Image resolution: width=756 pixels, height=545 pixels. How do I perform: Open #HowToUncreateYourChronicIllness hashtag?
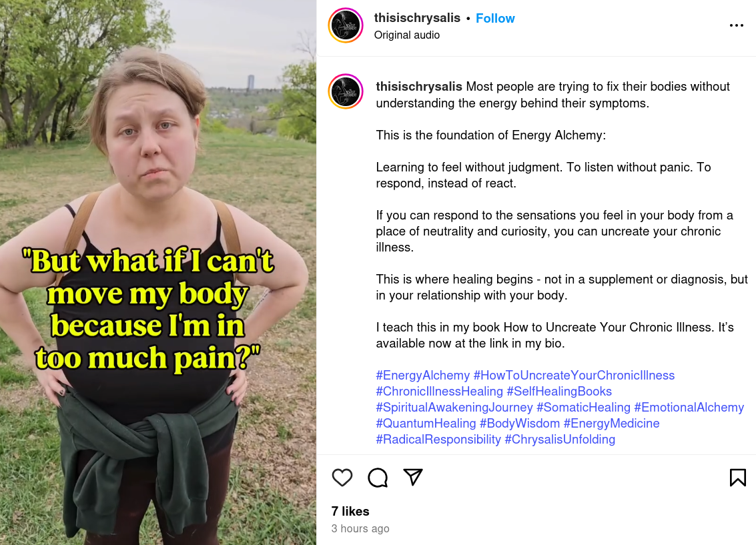[x=574, y=376]
